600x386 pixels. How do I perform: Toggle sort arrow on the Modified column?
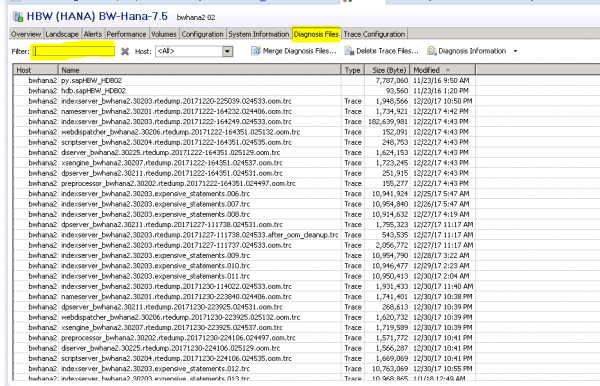448,70
